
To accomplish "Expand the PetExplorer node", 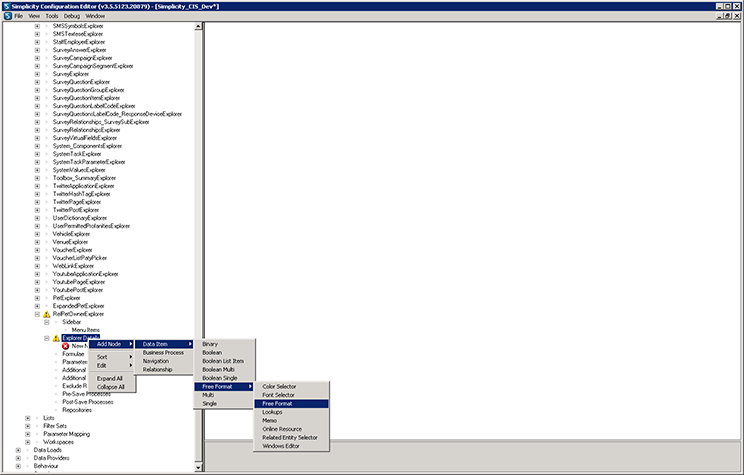I will [x=37, y=298].
